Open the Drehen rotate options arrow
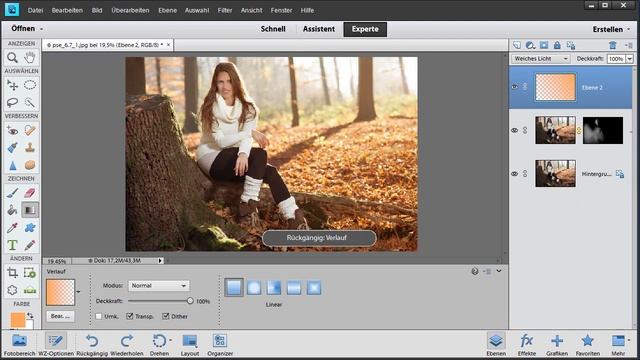 (170, 340)
